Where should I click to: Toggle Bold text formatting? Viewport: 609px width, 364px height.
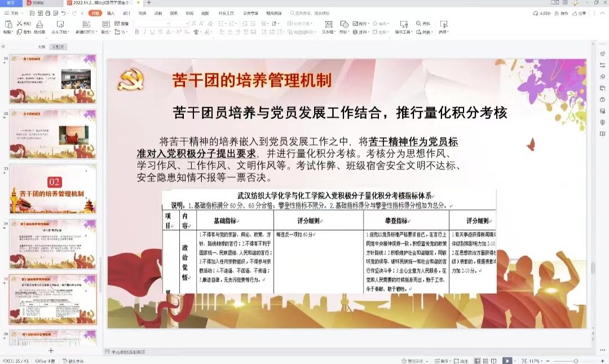click(x=136, y=32)
